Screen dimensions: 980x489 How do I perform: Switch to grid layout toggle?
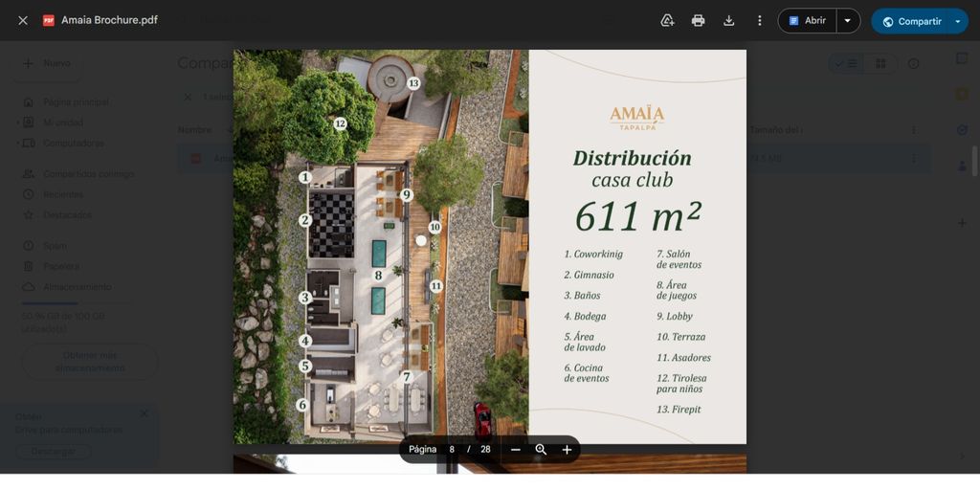(880, 64)
